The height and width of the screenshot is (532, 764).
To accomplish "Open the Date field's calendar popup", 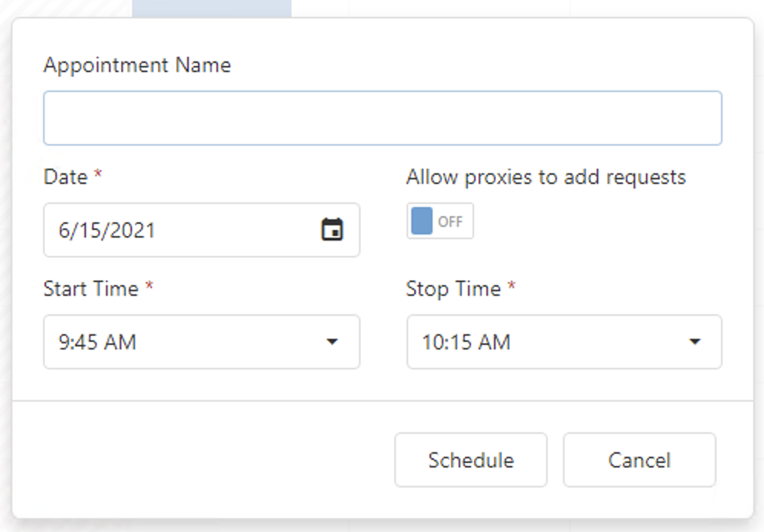I will [332, 231].
